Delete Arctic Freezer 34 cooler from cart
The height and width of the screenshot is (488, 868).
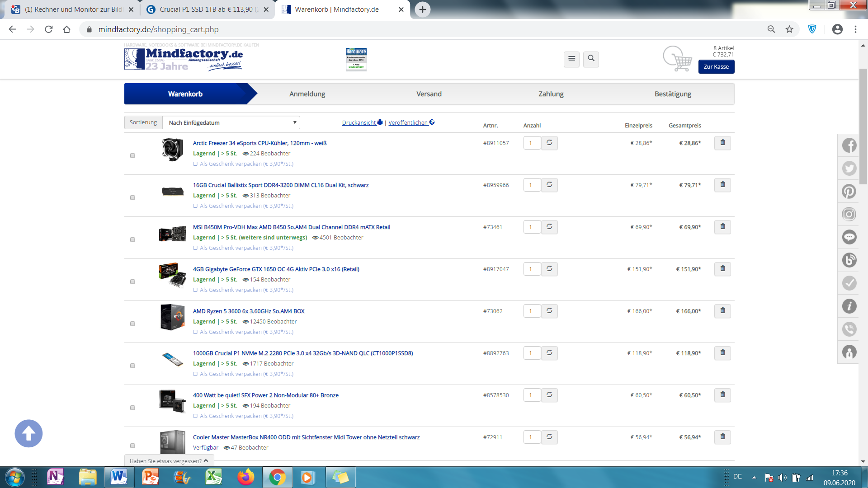722,143
